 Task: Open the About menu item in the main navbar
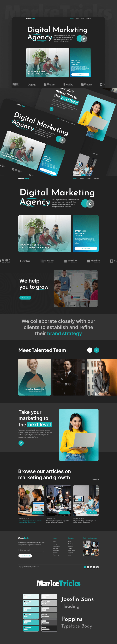(x=82, y=178)
